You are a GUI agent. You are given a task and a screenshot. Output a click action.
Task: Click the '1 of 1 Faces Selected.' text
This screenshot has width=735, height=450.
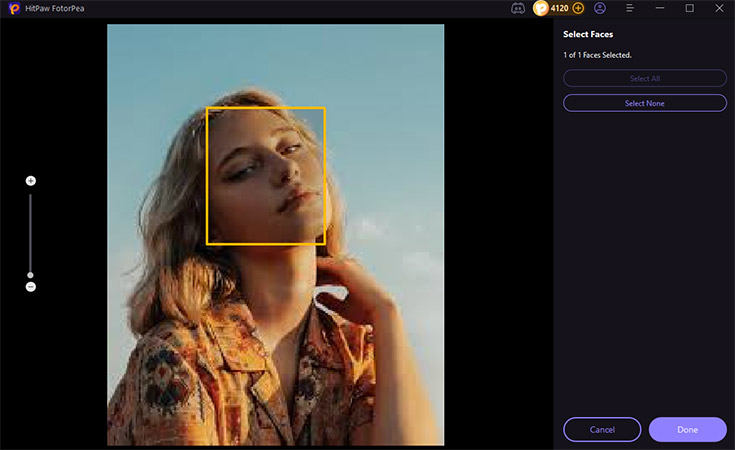598,55
